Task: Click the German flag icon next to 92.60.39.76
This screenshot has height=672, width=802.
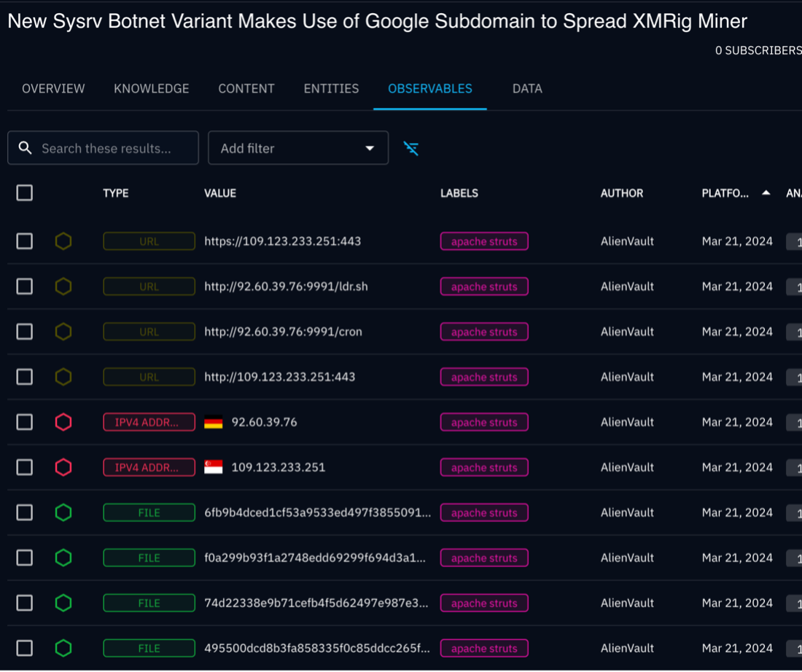Action: [213, 422]
